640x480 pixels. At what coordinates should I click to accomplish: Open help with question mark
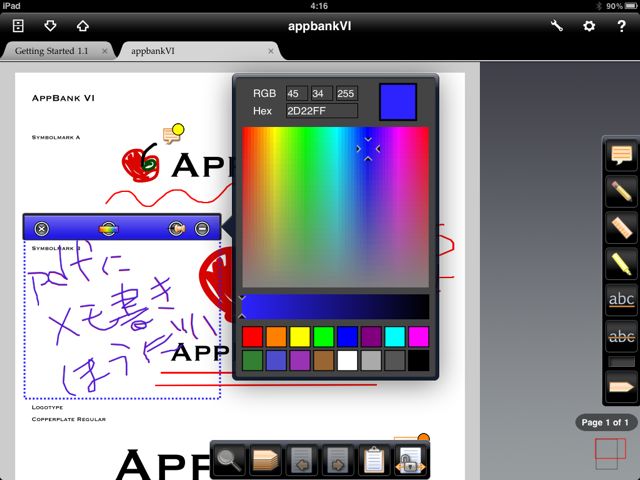click(621, 26)
